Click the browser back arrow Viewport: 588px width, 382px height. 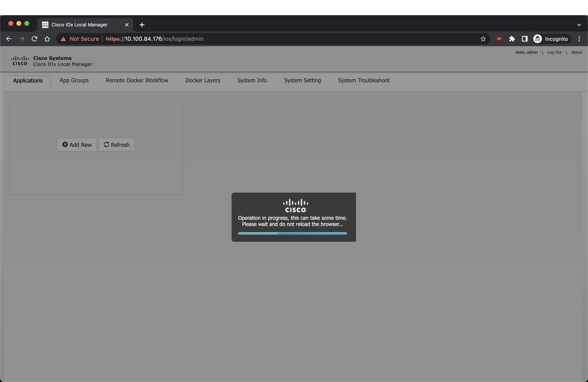pyautogui.click(x=9, y=39)
